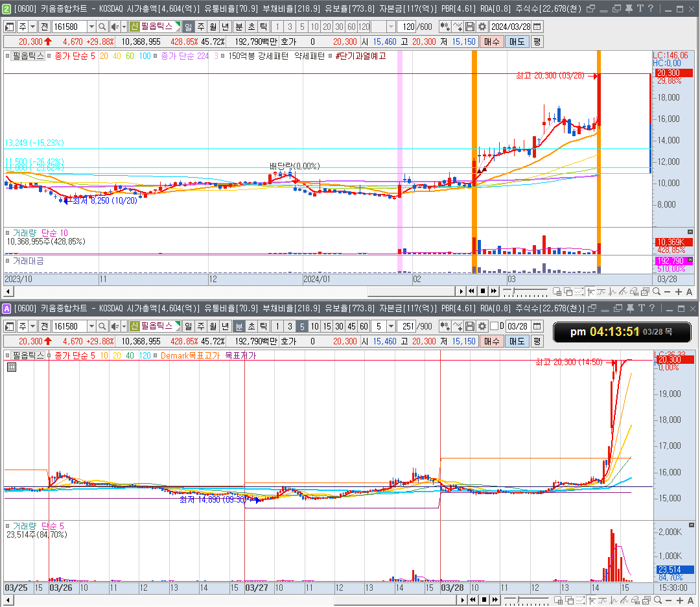Click 매수 buy button in upper window

(491, 42)
